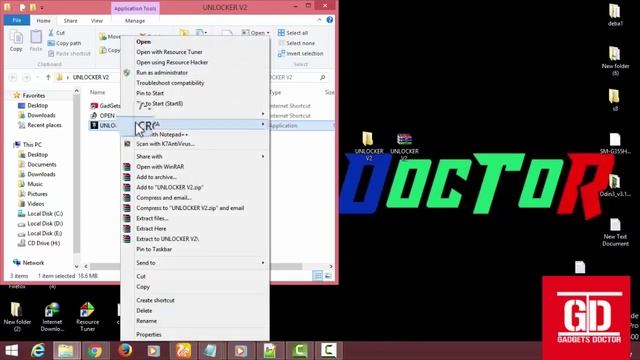Select UNLOCKER V2 WinRAR archive on desktop
Viewport: 640px width, 360px height.
404,146
